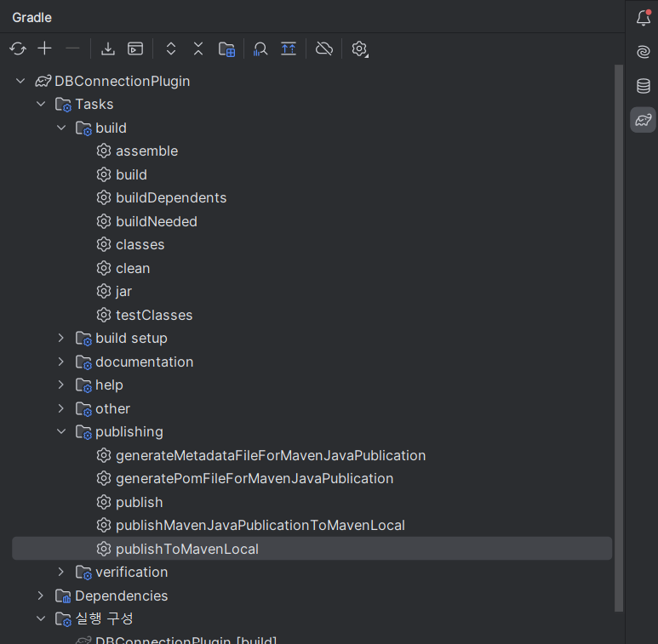The image size is (658, 644).
Task: Expand the verification group
Action: [x=60, y=572]
